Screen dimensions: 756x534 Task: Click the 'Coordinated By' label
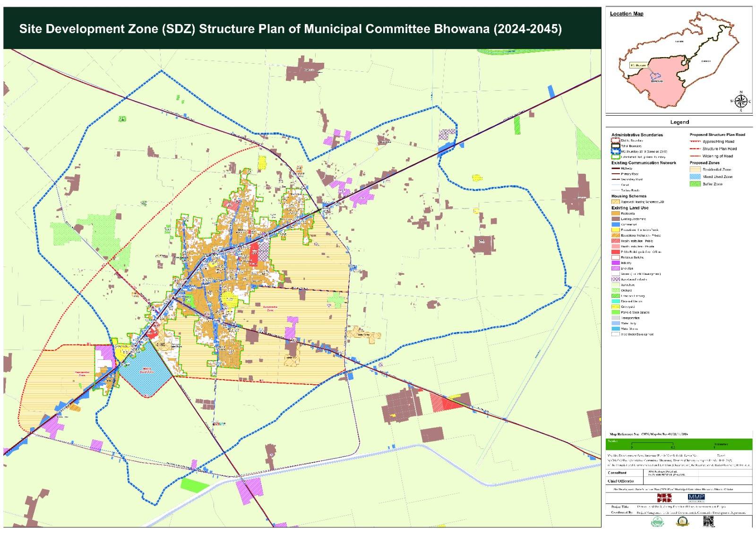(x=621, y=512)
